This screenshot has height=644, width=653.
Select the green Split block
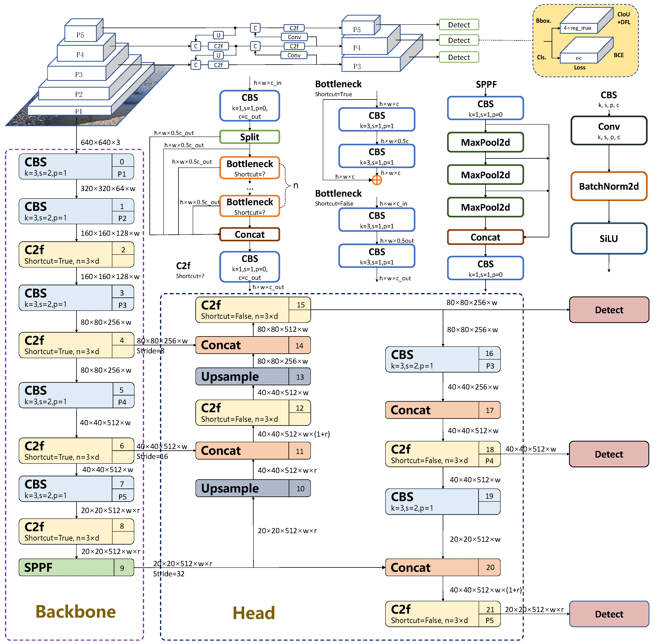click(x=249, y=137)
